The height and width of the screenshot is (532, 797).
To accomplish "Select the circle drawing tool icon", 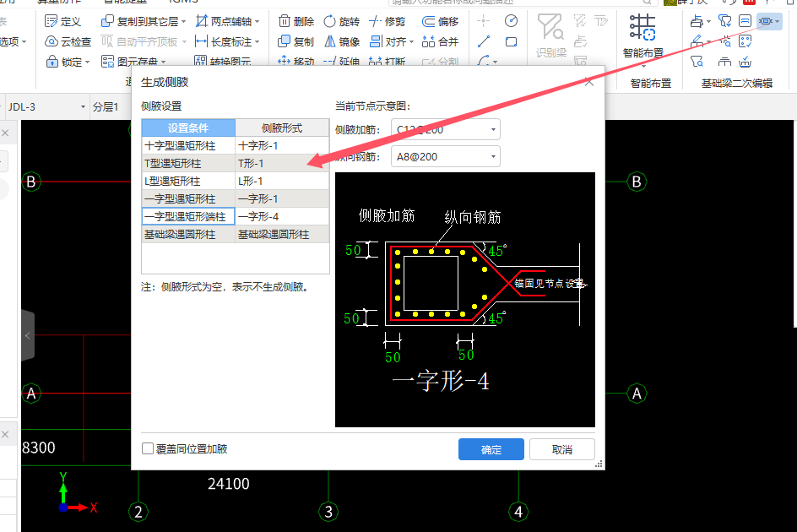I will [512, 21].
